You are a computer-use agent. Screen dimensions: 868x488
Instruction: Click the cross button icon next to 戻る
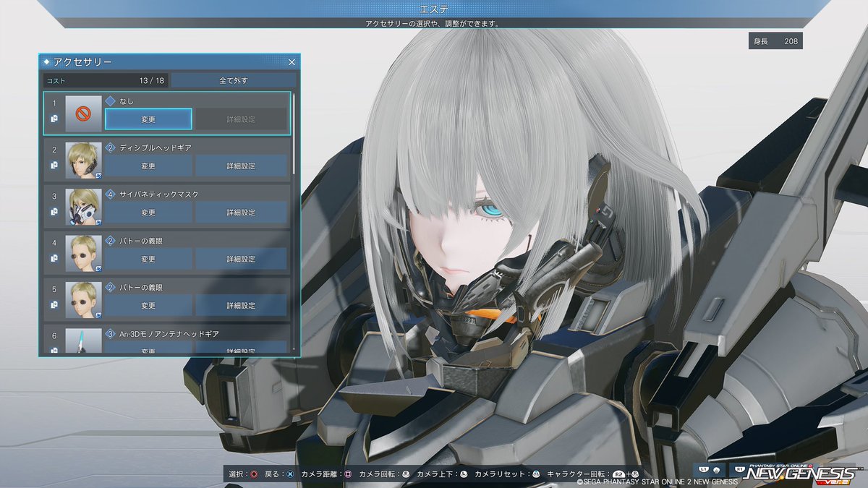coord(289,474)
